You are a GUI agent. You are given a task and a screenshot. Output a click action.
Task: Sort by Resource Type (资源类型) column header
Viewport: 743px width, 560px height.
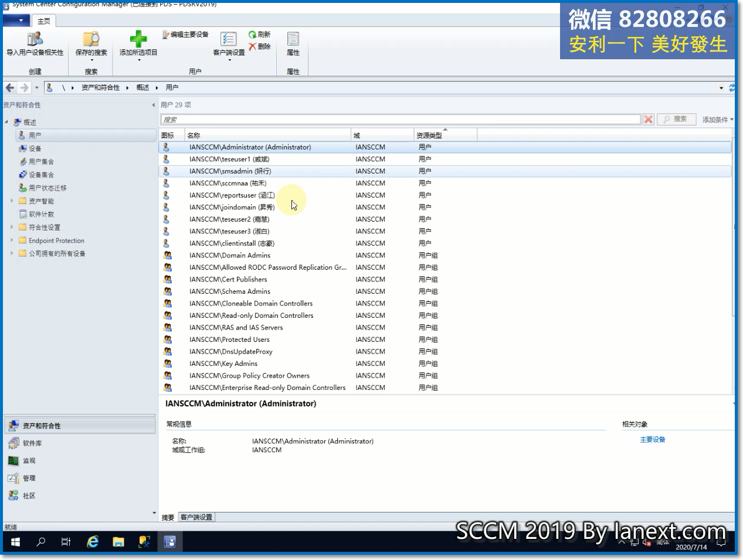[x=445, y=135]
